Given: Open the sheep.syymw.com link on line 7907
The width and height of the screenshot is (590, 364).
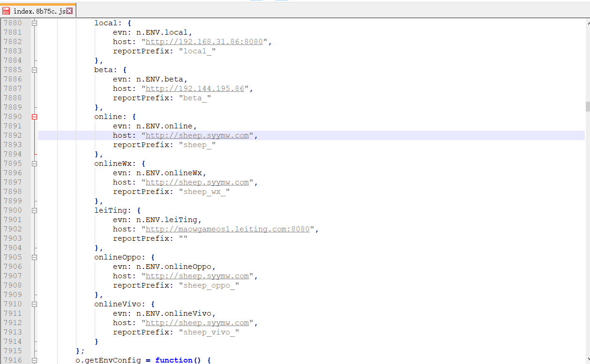Looking at the screenshot, I should point(197,276).
